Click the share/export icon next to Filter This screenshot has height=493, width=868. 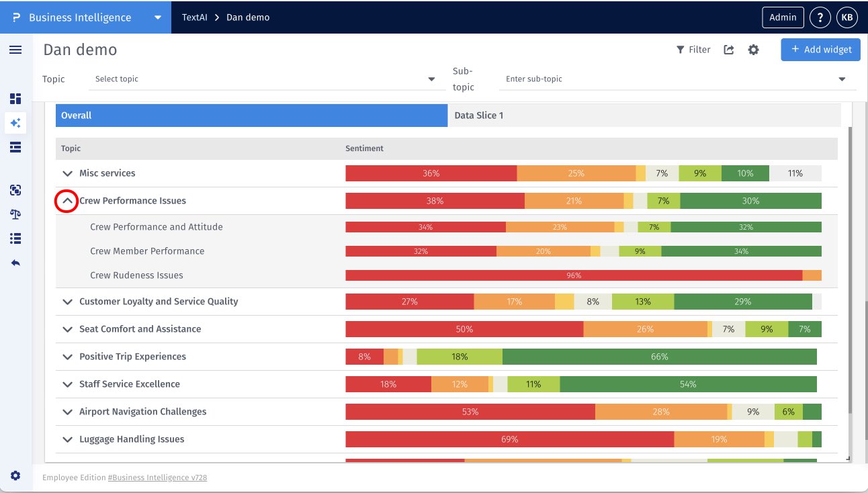coord(729,50)
